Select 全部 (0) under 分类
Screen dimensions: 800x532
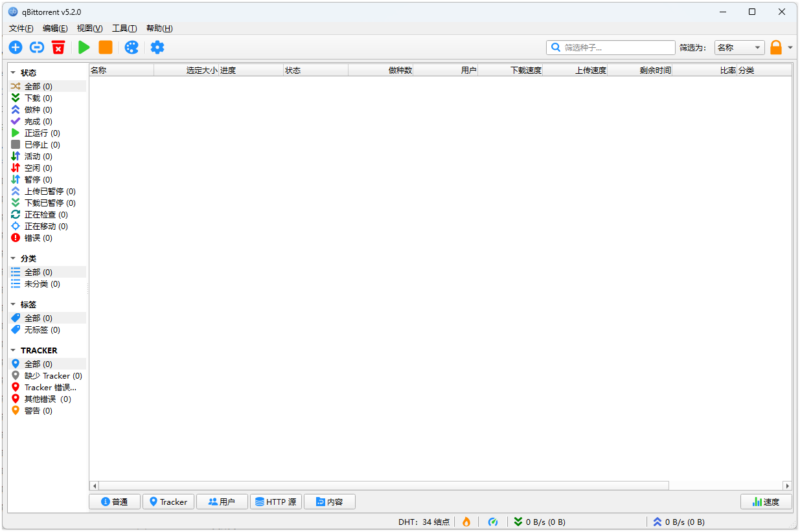47,272
